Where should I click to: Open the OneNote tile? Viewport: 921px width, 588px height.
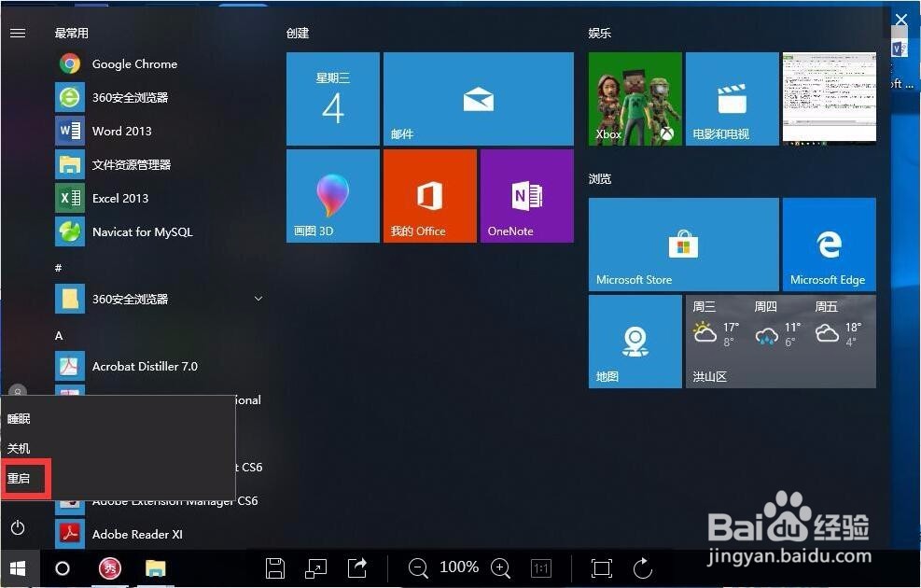(x=527, y=196)
